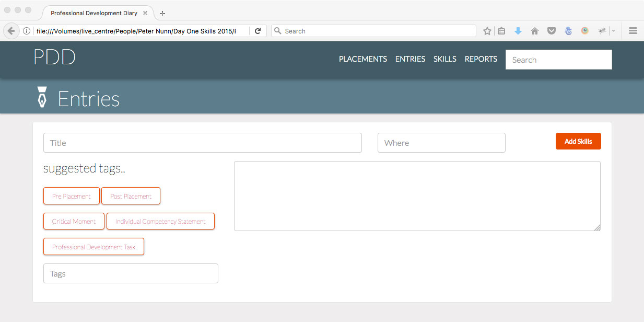Select the Pre Placement tag
The image size is (644, 322).
72,196
